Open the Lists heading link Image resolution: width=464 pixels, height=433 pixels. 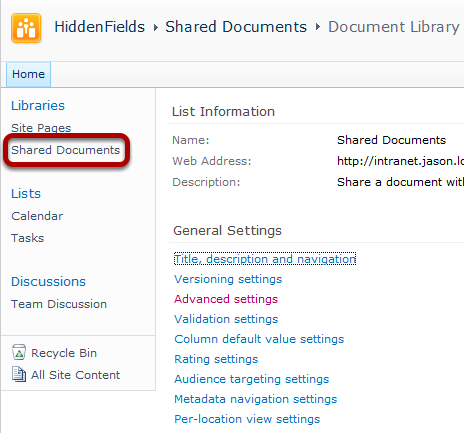click(26, 193)
